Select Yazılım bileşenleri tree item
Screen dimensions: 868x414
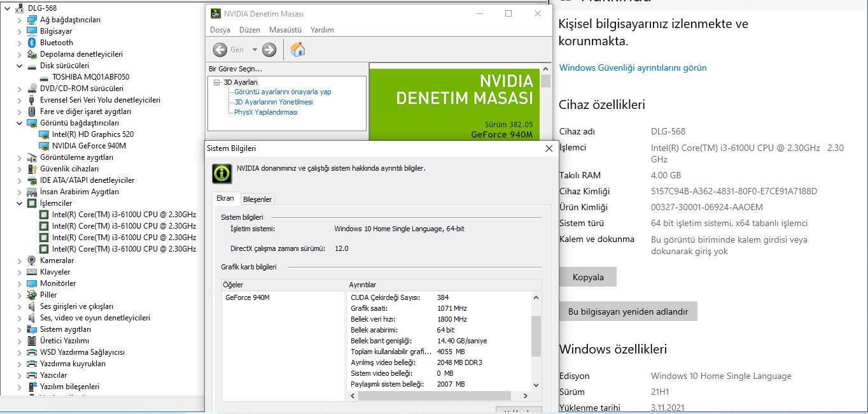click(69, 387)
